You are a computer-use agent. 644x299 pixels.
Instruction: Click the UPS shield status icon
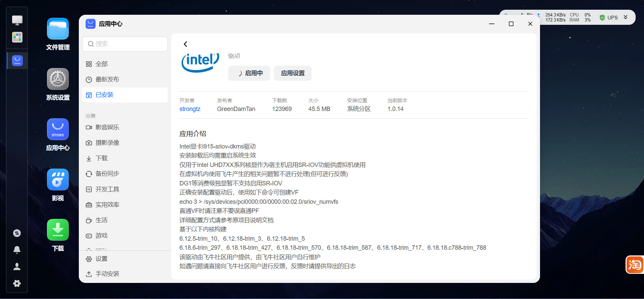click(x=602, y=17)
